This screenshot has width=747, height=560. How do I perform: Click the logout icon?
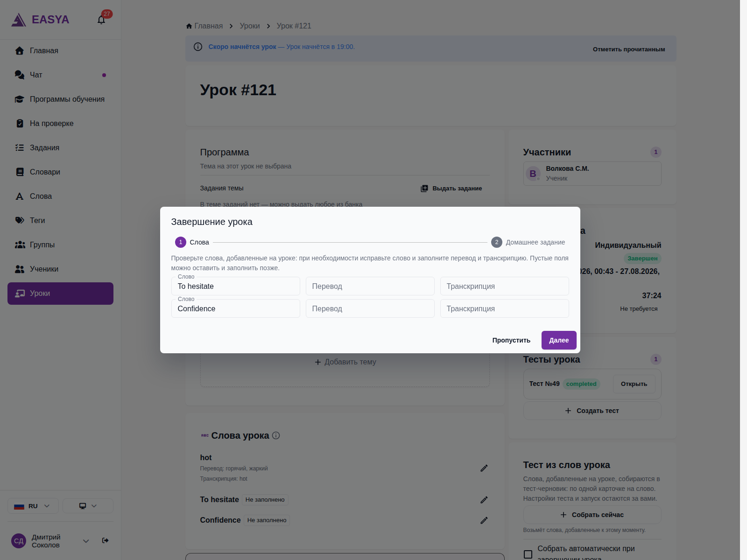[106, 540]
